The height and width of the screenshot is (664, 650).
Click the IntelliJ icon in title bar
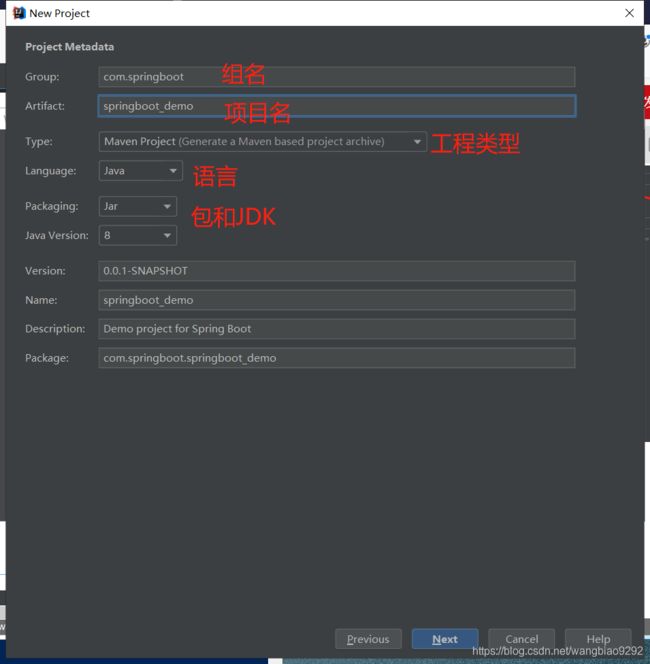click(x=19, y=13)
